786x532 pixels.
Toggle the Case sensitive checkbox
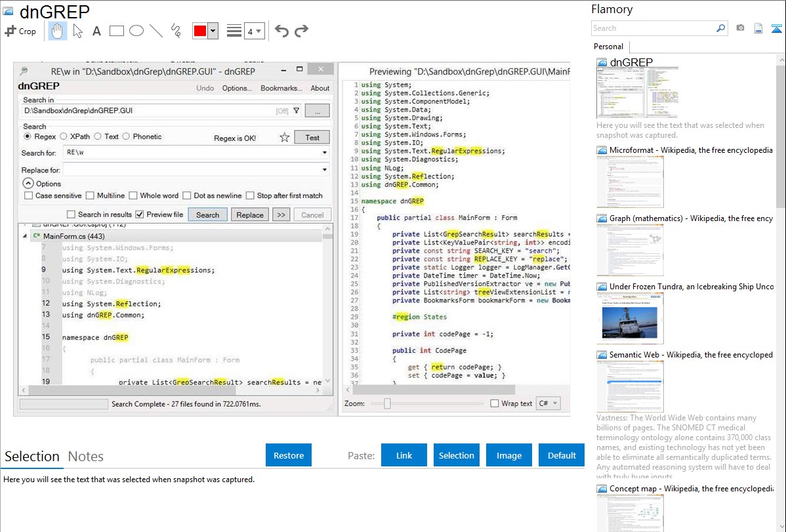[x=29, y=195]
